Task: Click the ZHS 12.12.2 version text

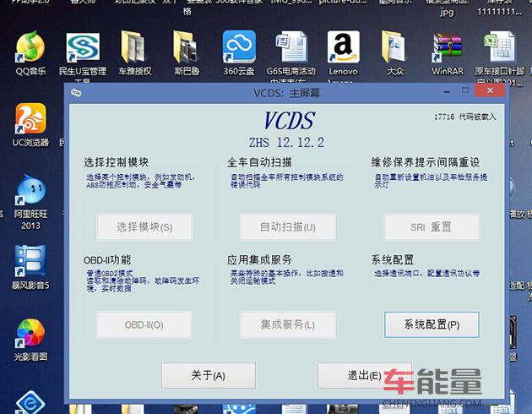Action: (x=287, y=142)
